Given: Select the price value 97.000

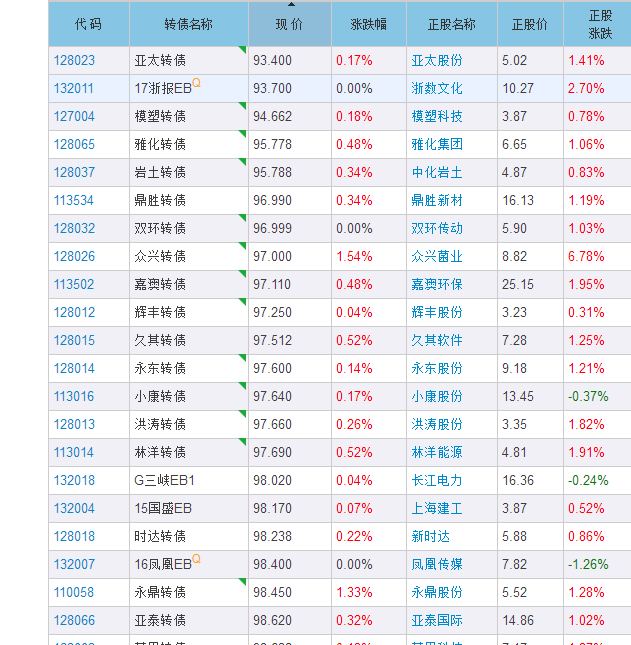Looking at the screenshot, I should 272,256.
